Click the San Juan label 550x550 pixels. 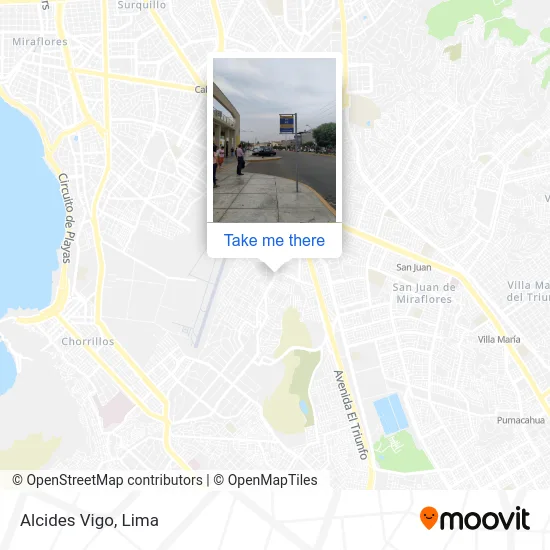pos(414,268)
